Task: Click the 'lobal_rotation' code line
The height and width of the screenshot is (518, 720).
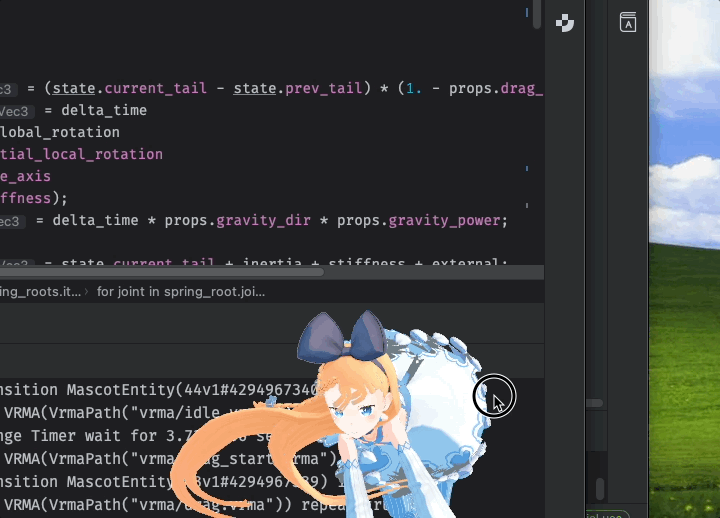Action: (x=60, y=132)
